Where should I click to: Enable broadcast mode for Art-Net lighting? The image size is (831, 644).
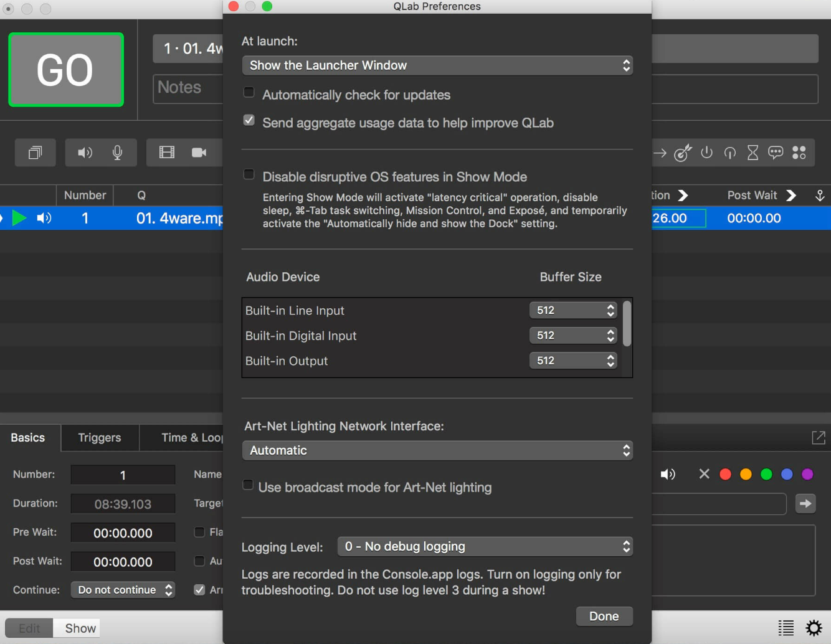(248, 485)
